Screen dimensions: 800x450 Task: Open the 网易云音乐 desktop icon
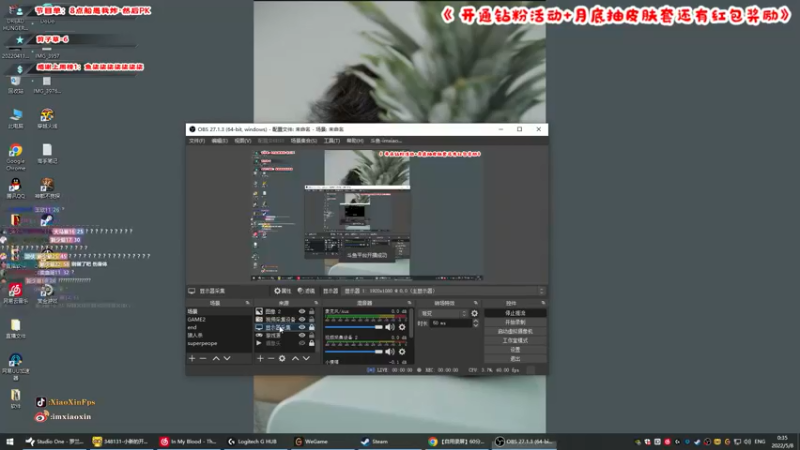click(15, 294)
